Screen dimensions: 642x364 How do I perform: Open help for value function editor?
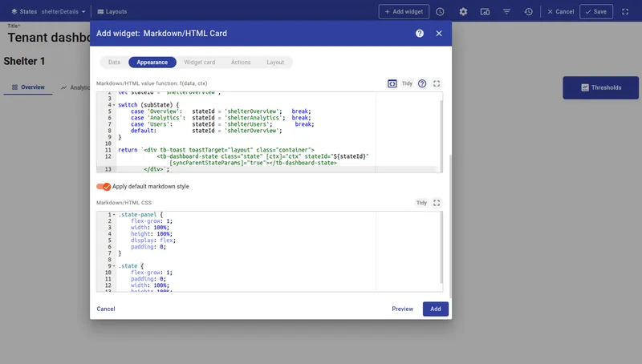click(x=422, y=83)
